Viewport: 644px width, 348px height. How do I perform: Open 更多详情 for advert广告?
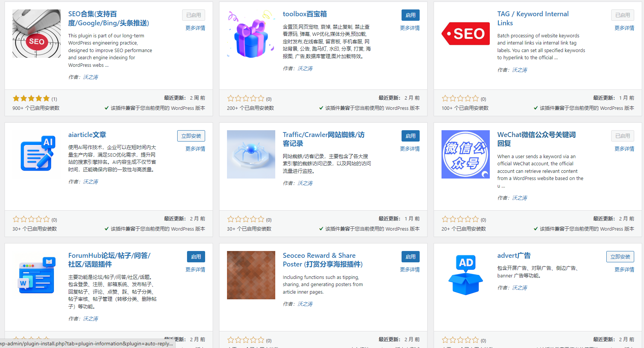point(624,269)
